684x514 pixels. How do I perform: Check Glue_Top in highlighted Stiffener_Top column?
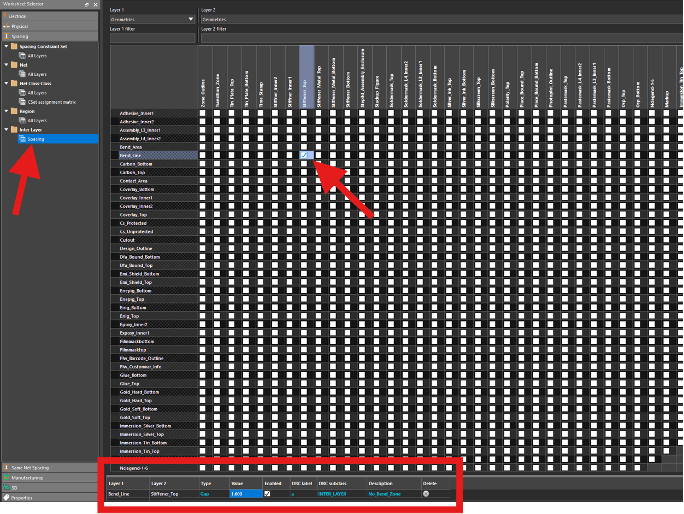[x=304, y=384]
